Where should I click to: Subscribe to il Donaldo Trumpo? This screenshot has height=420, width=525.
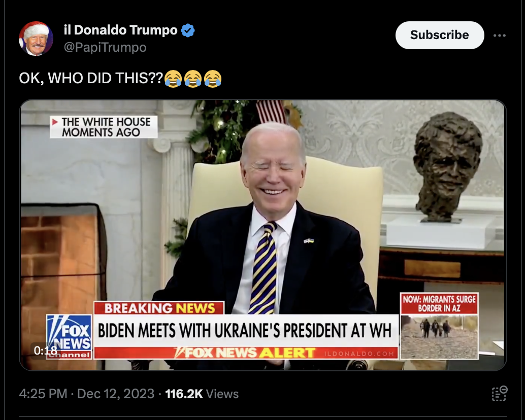[x=440, y=35]
